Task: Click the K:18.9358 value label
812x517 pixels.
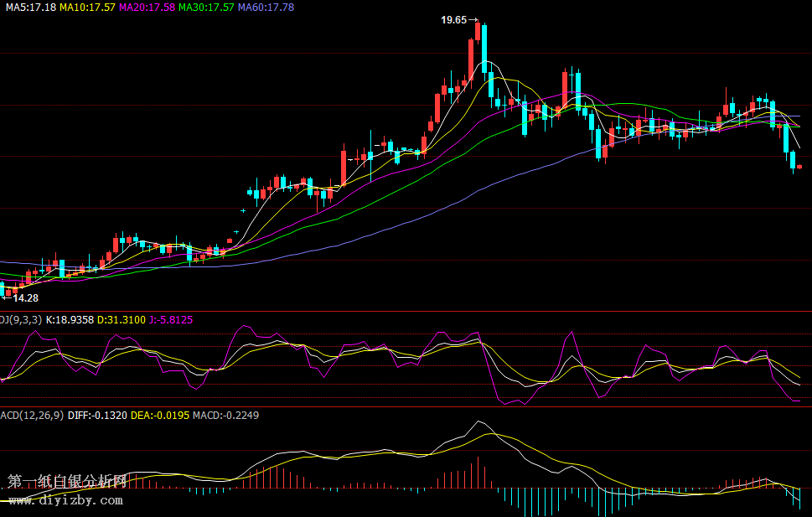Action: 70,319
